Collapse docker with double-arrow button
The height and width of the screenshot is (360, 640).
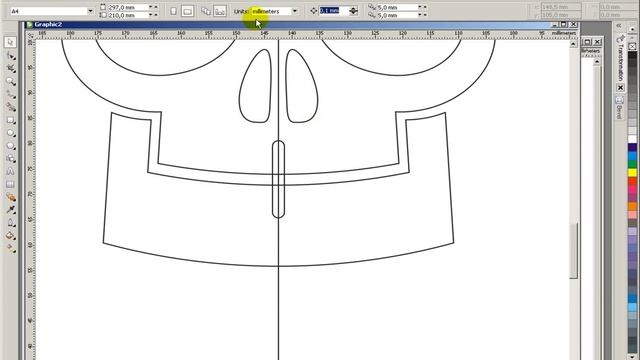click(x=619, y=26)
